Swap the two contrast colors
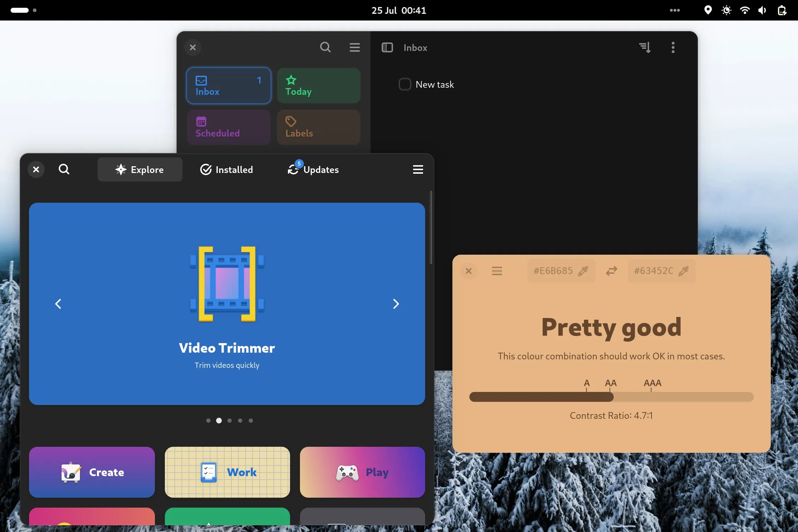The image size is (798, 532). 611,271
